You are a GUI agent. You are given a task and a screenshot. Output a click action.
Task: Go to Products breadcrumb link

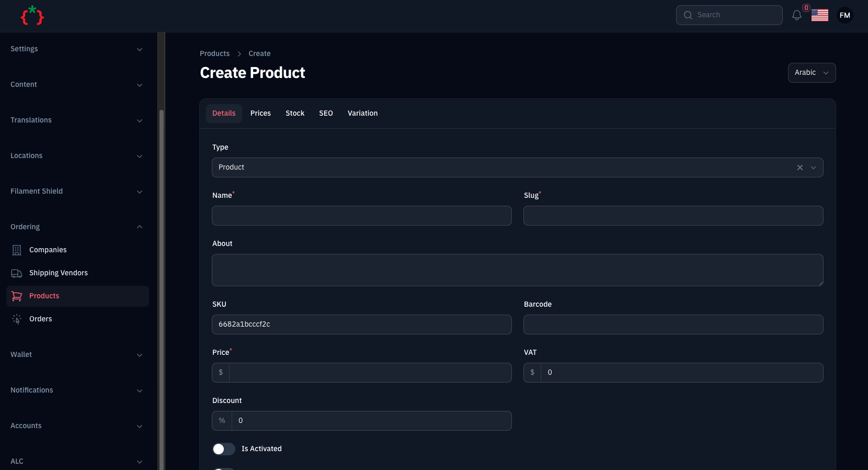tap(214, 54)
